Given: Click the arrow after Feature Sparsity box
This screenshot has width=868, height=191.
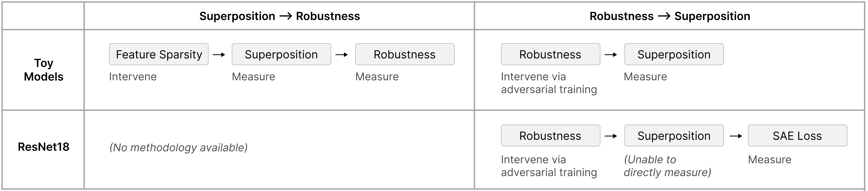Looking at the screenshot, I should (x=219, y=54).
